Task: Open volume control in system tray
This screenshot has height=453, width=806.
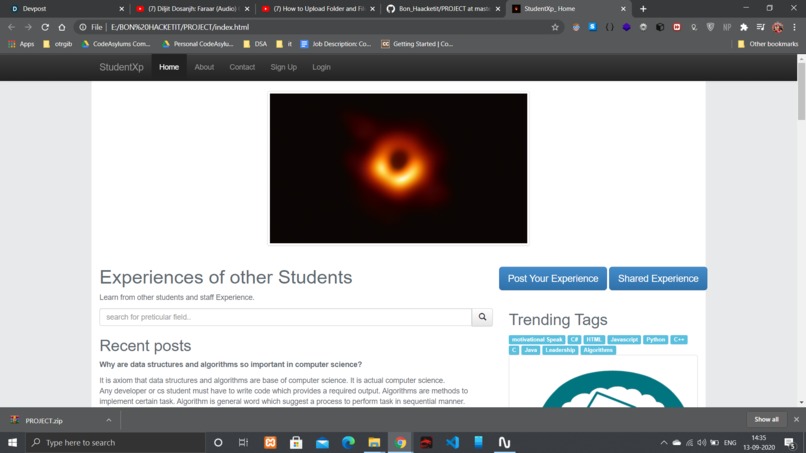Action: (x=702, y=442)
